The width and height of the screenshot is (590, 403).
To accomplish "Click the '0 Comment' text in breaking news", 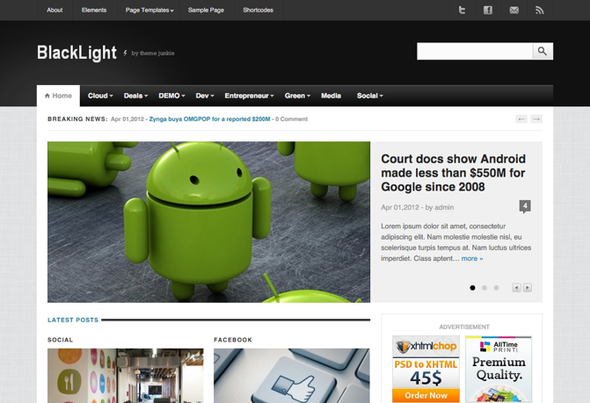I will pyautogui.click(x=291, y=119).
